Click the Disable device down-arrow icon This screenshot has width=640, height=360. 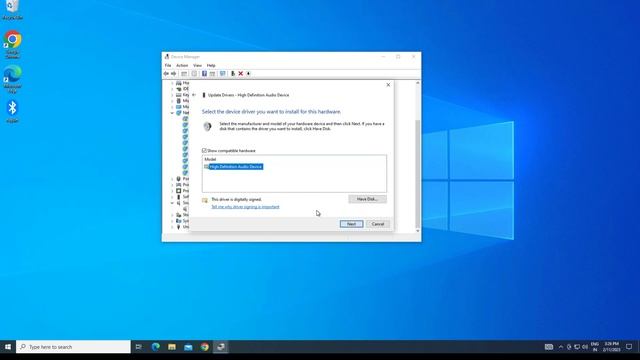(248, 73)
